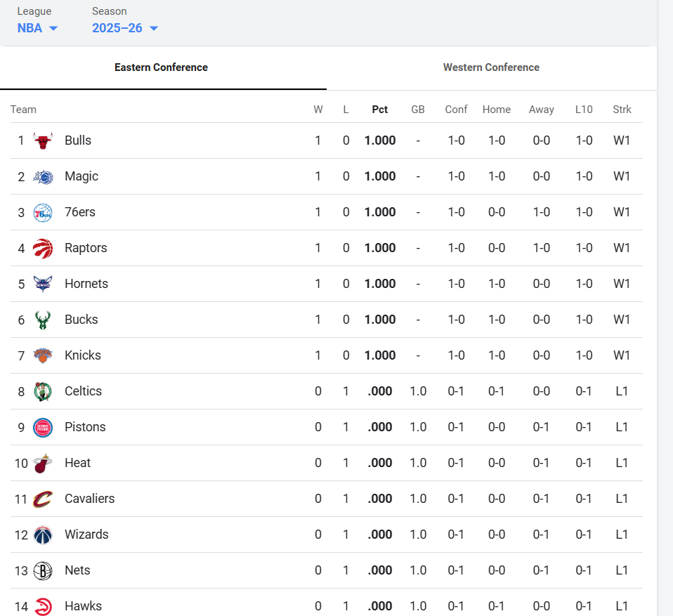Click the Pistons L1 streak value
The width and height of the screenshot is (673, 616).
click(x=622, y=427)
